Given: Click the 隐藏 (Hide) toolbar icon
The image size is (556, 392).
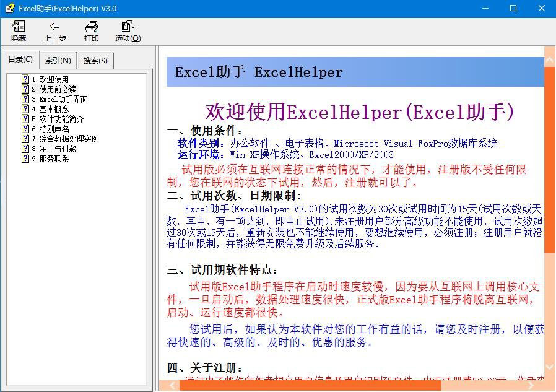Looking at the screenshot, I should point(19,26).
